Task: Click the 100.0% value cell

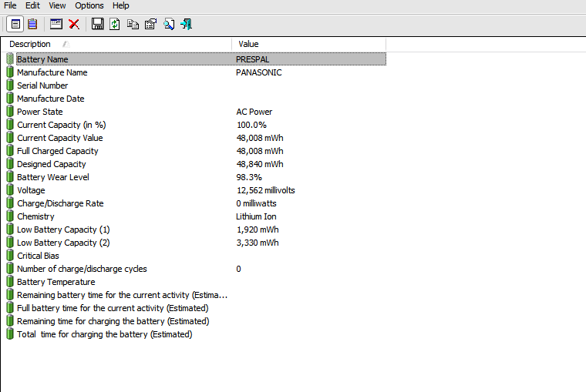Action: (x=251, y=125)
